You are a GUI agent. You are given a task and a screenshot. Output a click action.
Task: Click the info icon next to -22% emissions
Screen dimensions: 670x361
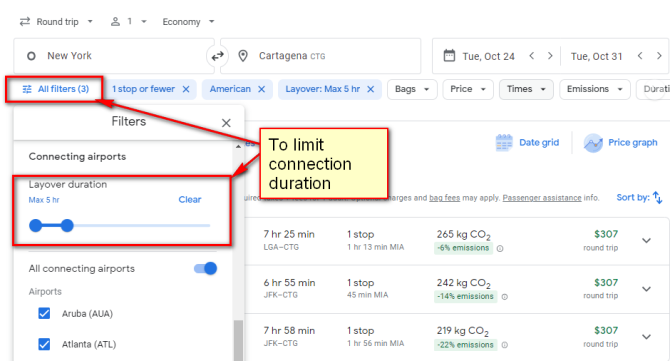pos(505,345)
